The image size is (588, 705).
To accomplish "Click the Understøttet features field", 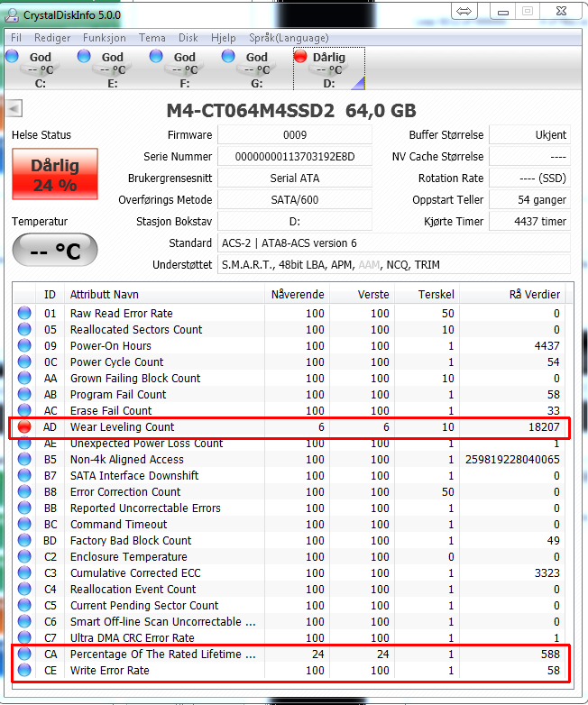I will [394, 264].
